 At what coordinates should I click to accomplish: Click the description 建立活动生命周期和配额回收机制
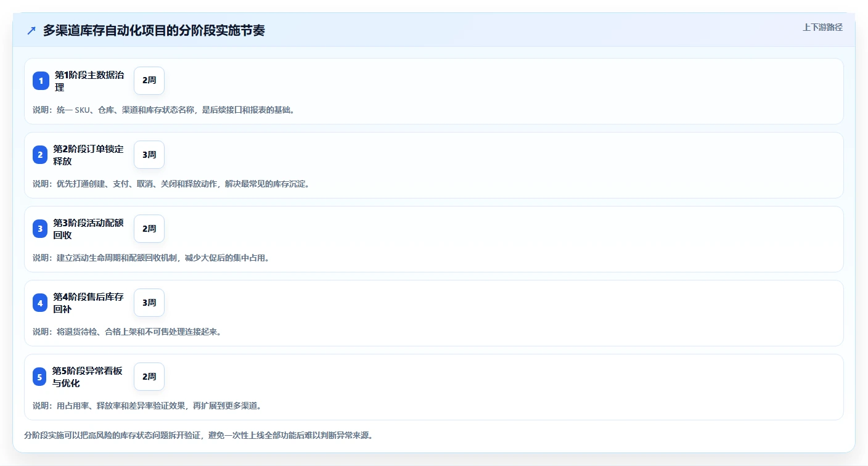click(151, 258)
